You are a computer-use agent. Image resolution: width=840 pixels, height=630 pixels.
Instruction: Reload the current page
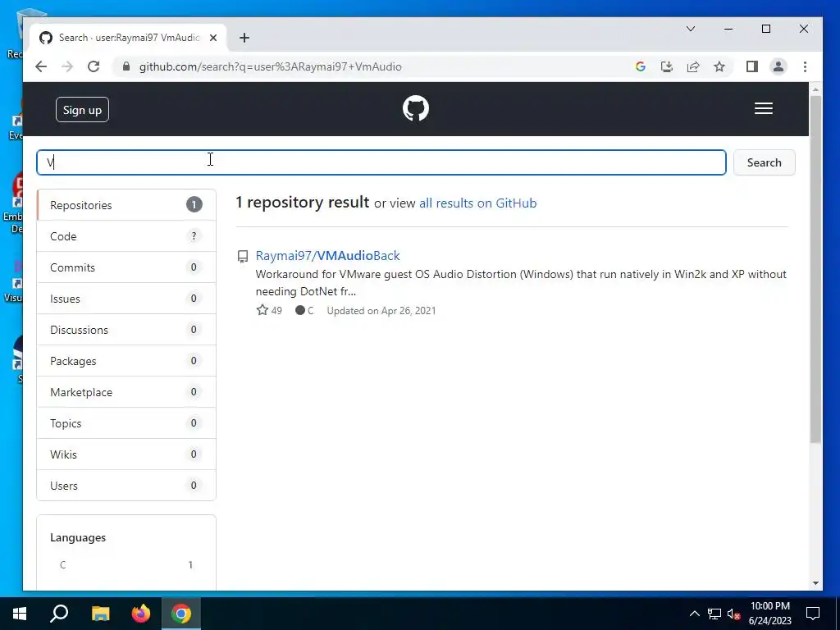coord(94,66)
